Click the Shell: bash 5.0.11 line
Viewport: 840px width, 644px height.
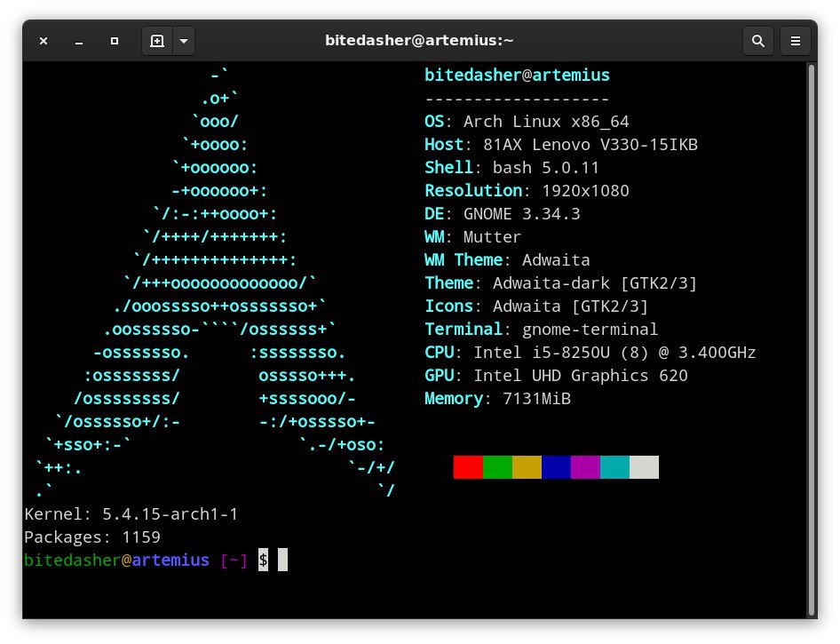pyautogui.click(x=511, y=168)
